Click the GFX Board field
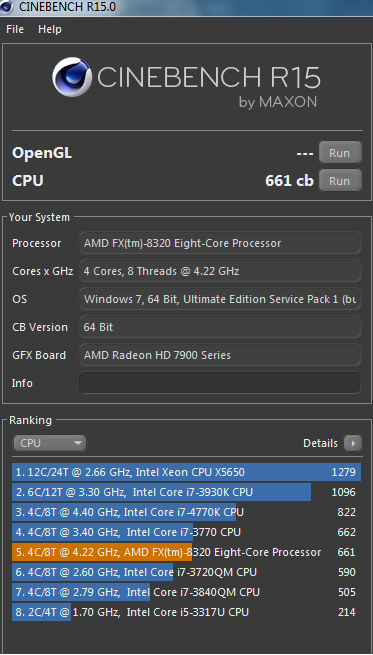The width and height of the screenshot is (373, 655). pyautogui.click(x=220, y=355)
